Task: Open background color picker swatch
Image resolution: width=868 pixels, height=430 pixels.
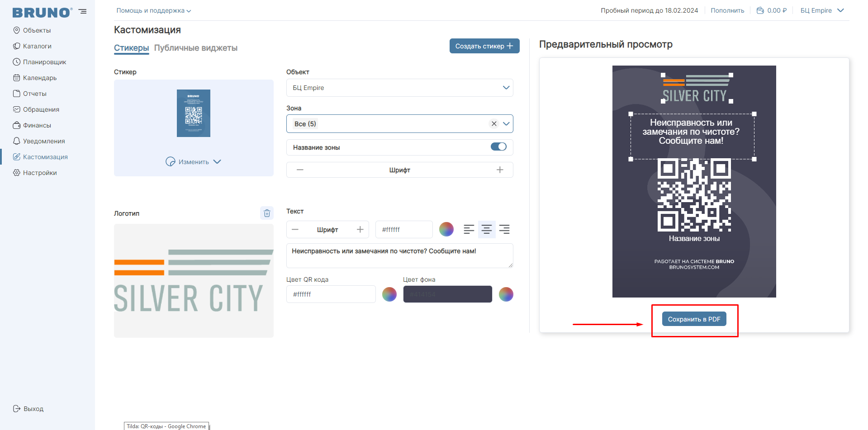Action: click(x=506, y=294)
